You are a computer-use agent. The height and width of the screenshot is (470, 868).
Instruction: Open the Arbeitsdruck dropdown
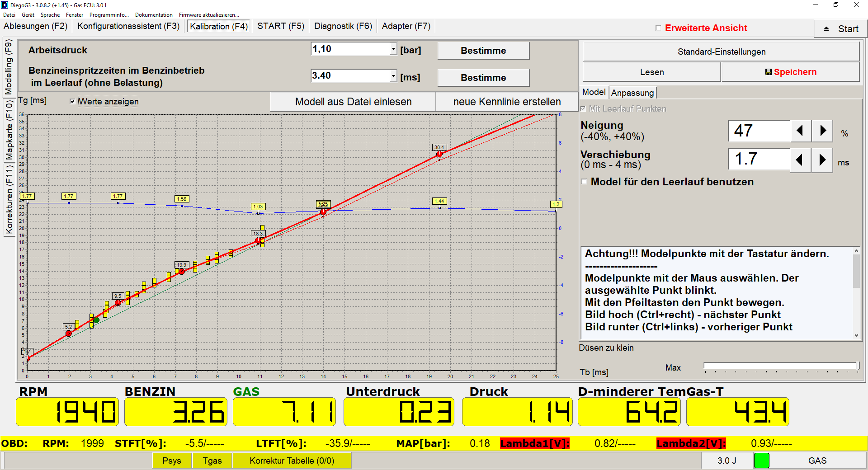point(393,49)
